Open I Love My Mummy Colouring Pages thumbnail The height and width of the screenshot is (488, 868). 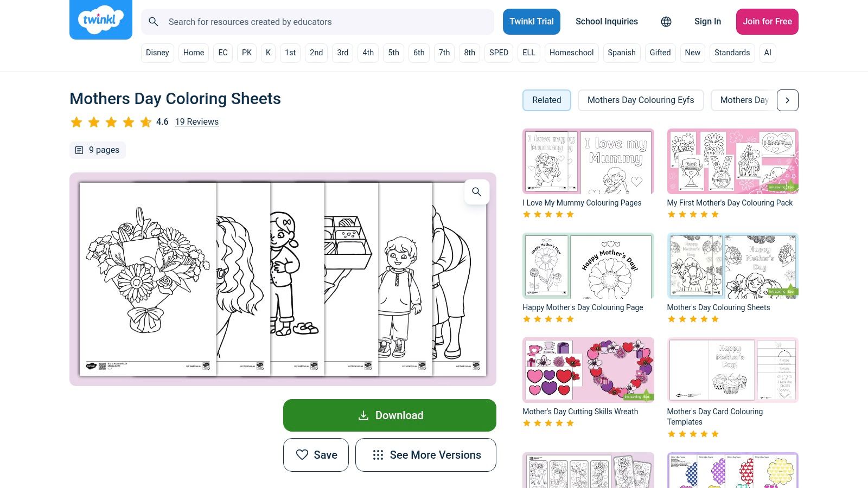588,162
